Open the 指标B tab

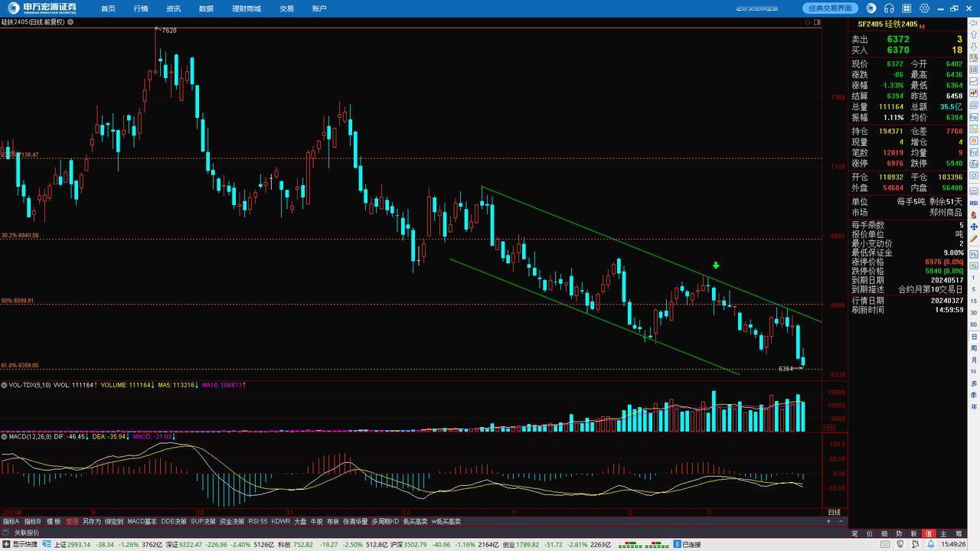coord(32,521)
